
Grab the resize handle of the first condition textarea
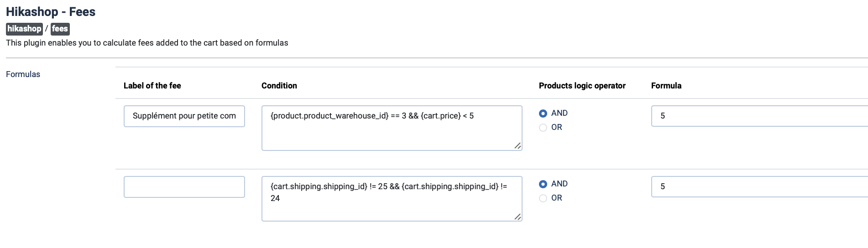(518, 146)
